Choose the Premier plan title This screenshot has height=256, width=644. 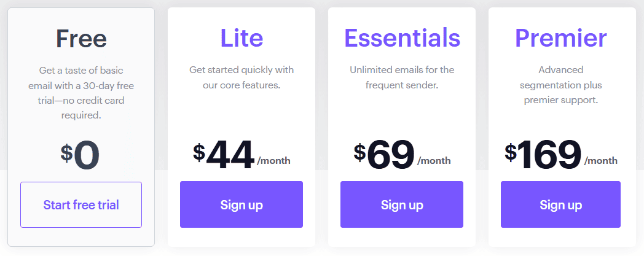[560, 37]
